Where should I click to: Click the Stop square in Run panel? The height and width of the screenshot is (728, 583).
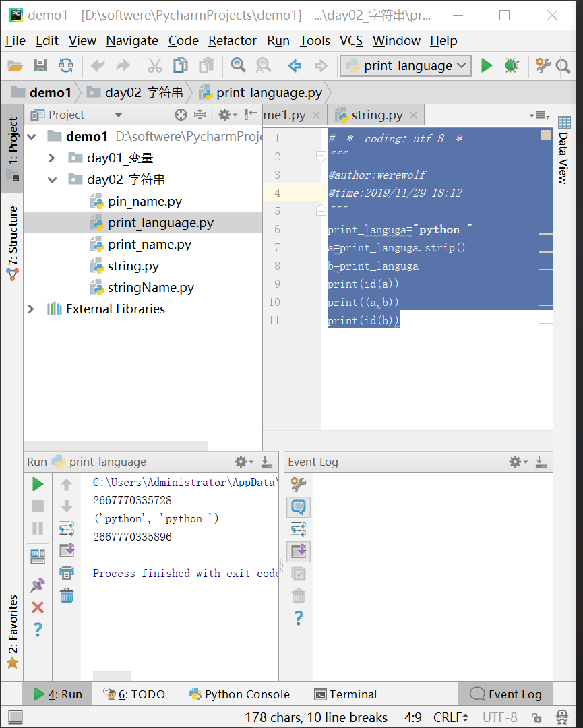click(38, 506)
